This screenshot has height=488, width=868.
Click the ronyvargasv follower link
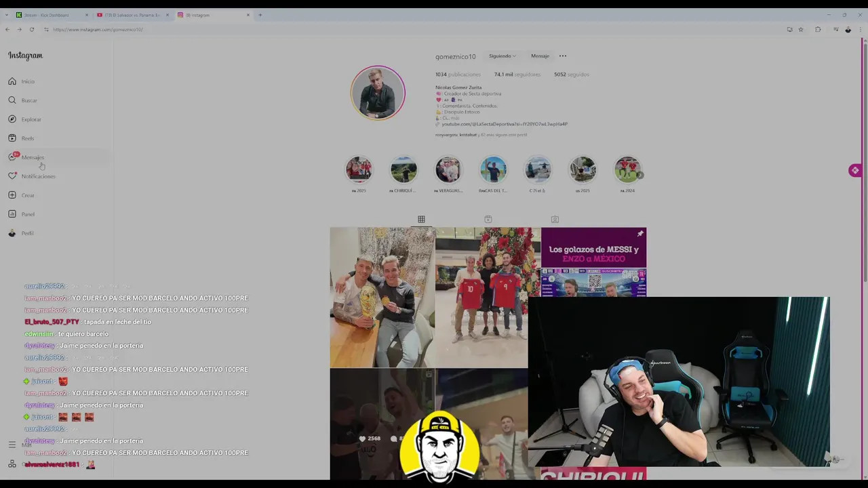pyautogui.click(x=446, y=135)
